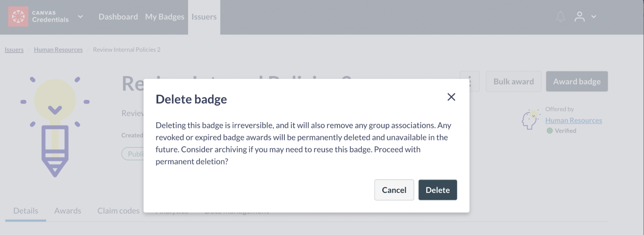The height and width of the screenshot is (235, 644).
Task: Confirm deletion with the Delete button
Action: point(438,190)
